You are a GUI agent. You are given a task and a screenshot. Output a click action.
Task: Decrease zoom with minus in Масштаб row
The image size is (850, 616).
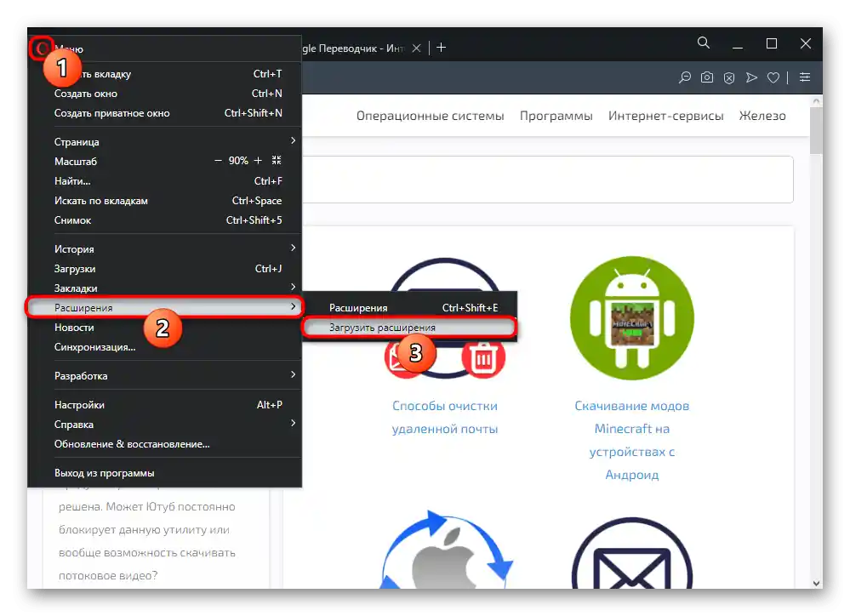point(218,161)
